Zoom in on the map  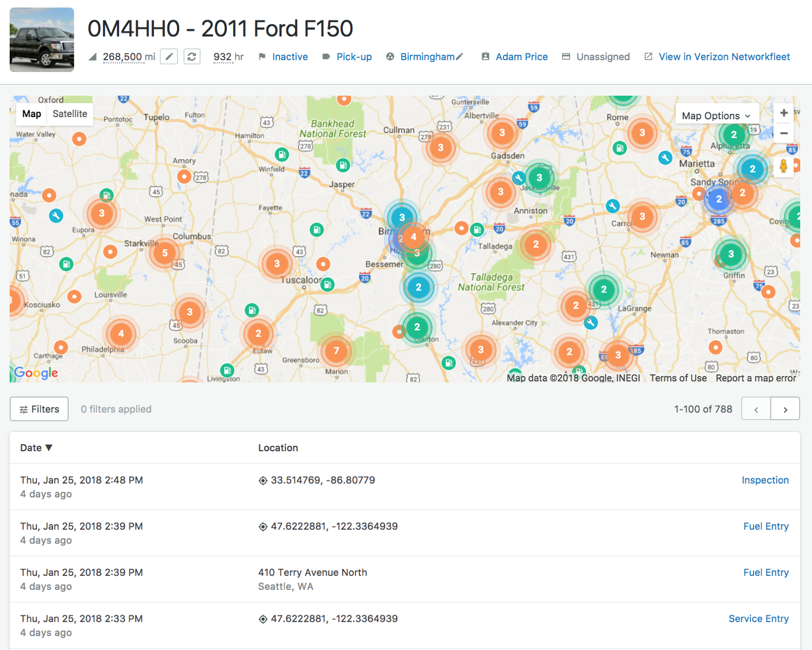click(x=783, y=113)
